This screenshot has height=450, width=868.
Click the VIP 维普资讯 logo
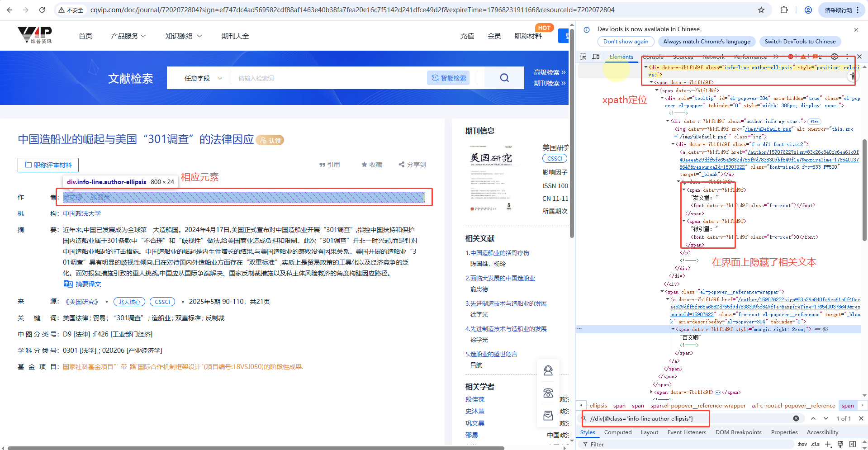tap(35, 35)
